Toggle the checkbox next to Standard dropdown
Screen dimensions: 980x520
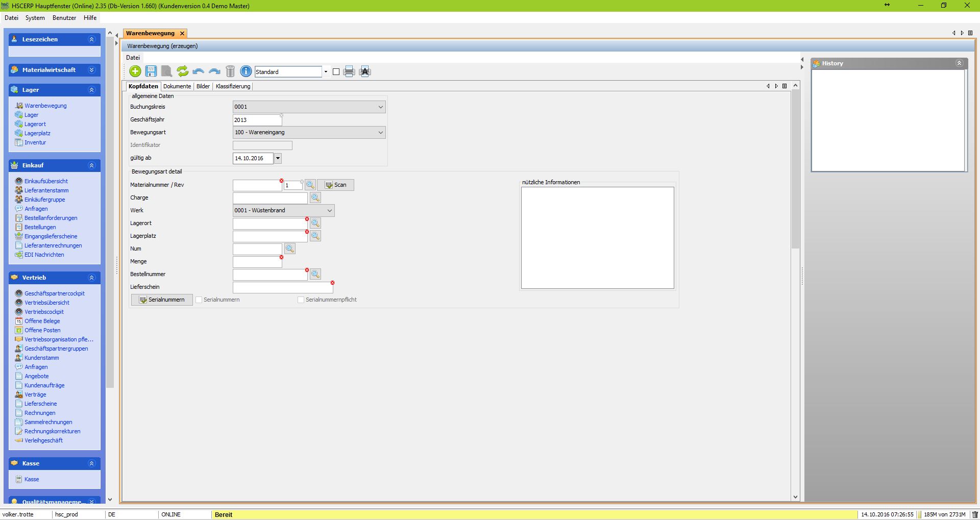click(336, 72)
